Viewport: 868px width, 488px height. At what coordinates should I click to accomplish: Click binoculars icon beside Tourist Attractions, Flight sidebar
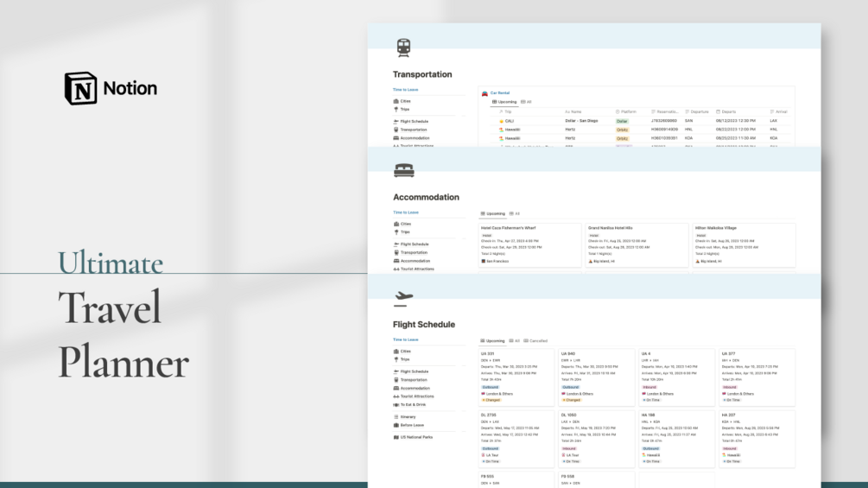[x=396, y=396]
